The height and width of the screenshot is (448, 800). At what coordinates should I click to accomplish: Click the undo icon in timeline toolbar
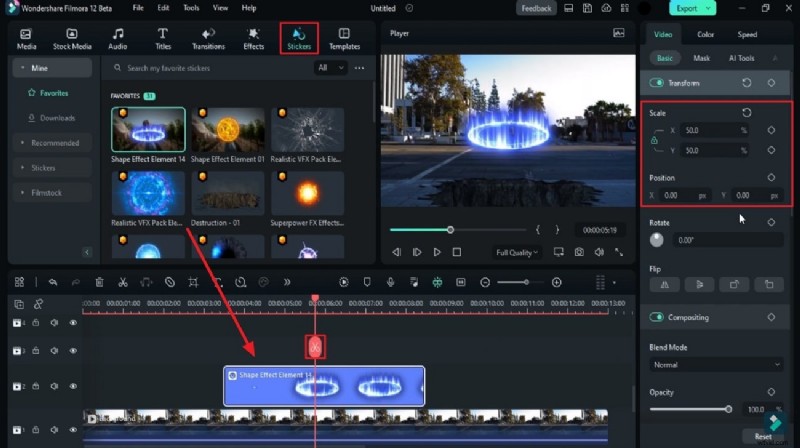[x=53, y=282]
